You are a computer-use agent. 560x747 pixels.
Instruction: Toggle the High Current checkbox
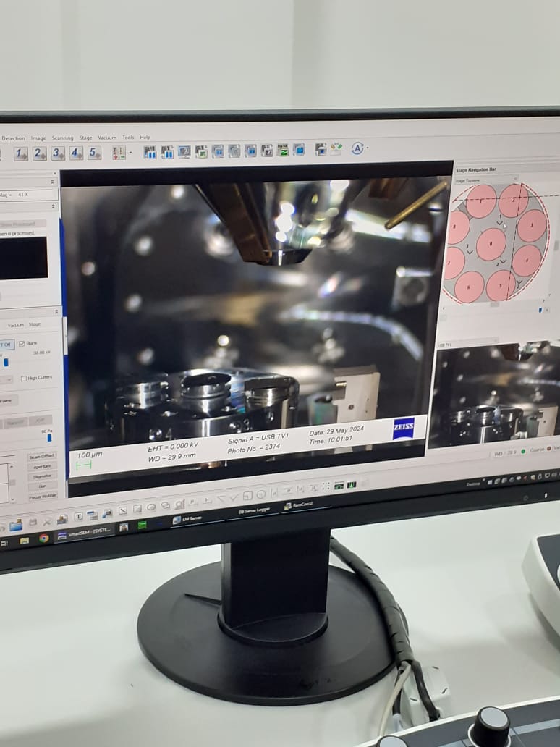(24, 378)
